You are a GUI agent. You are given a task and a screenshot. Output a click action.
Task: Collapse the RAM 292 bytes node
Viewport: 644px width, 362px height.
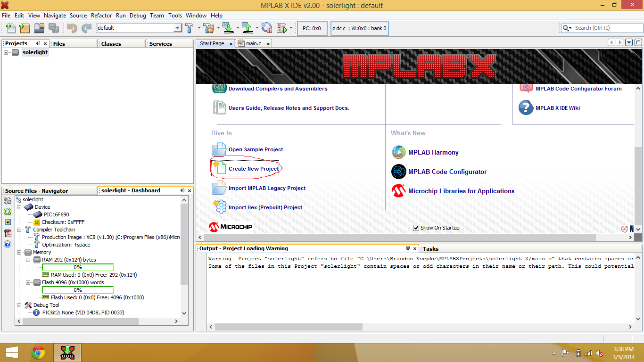point(28,260)
